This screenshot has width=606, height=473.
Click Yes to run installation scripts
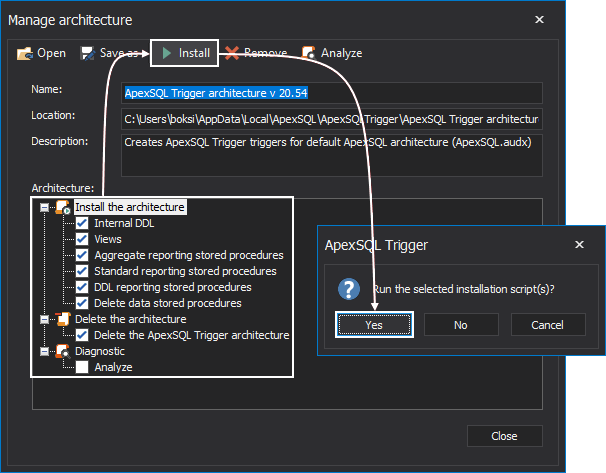click(x=374, y=325)
